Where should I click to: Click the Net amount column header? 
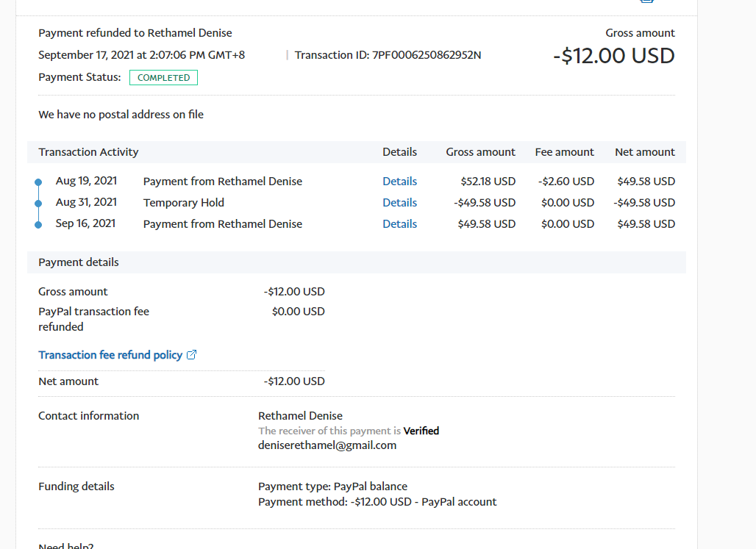645,152
